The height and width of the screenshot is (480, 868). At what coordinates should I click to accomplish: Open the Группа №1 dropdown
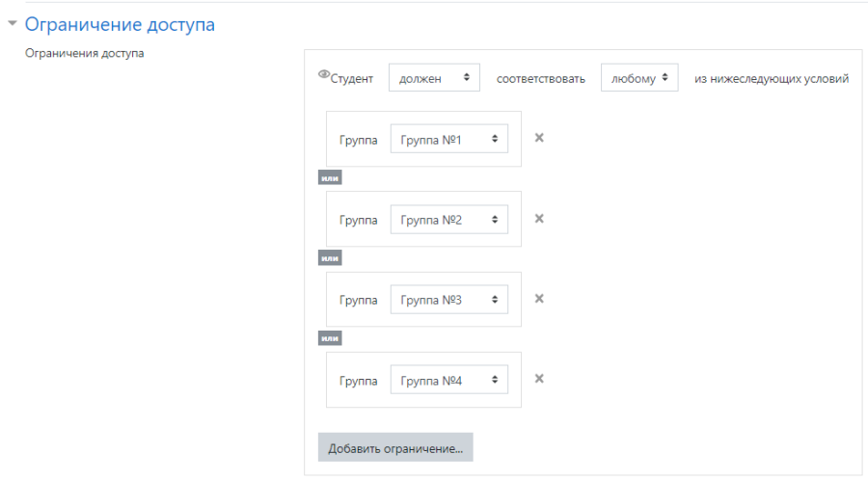pyautogui.click(x=448, y=140)
